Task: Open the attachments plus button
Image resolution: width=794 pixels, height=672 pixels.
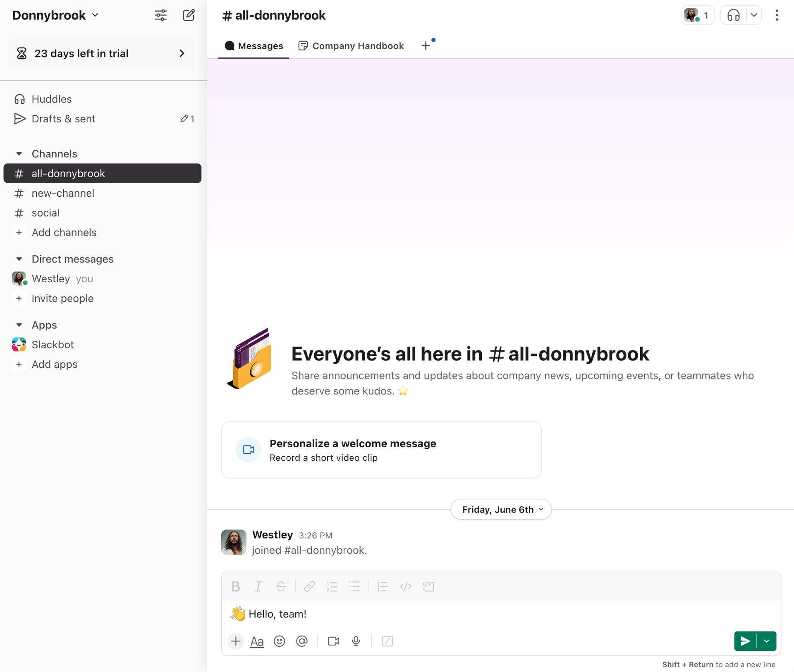Action: coord(236,641)
